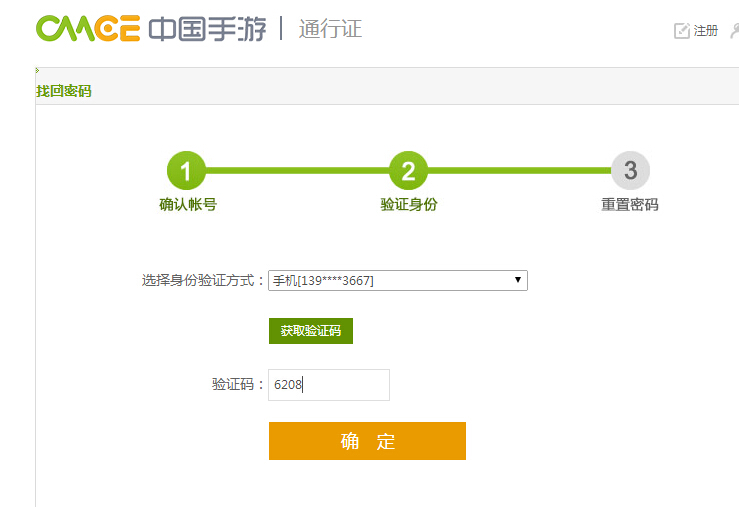
Task: Click step 3 circle for 重置密码
Action: click(630, 171)
